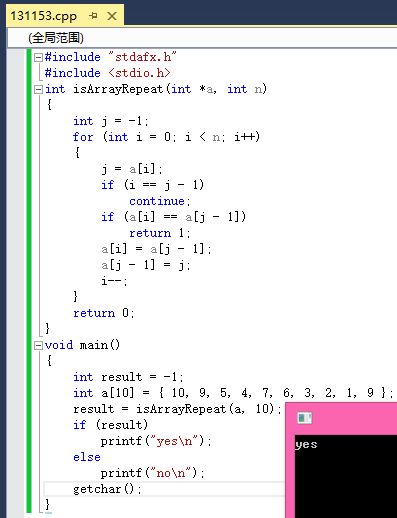Open the 全局范围 scope dropdown
The height and width of the screenshot is (518, 397).
click(202, 38)
